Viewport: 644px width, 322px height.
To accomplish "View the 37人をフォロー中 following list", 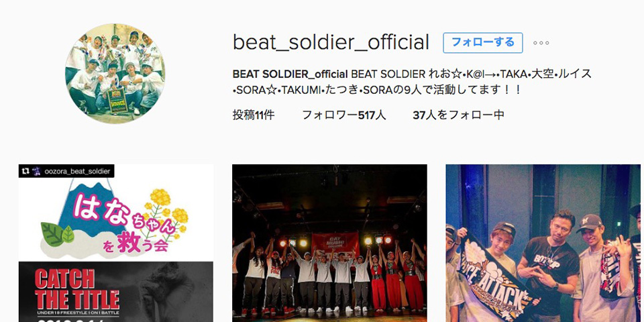I will [x=458, y=115].
